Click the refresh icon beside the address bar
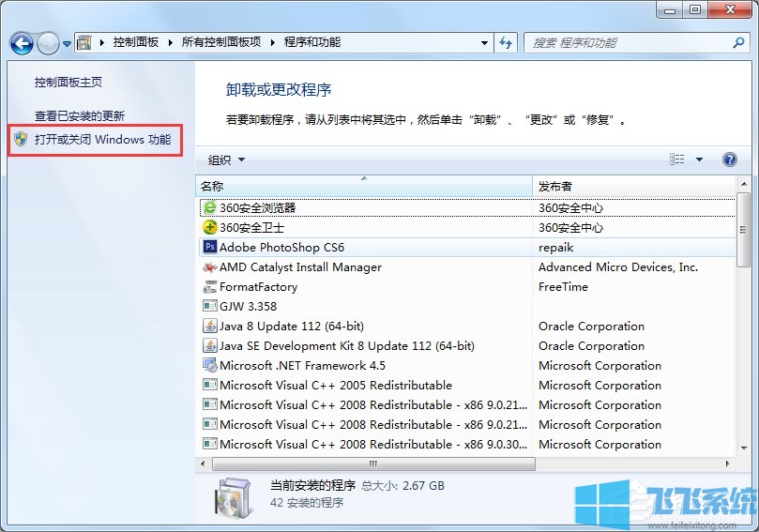Viewport: 759px width, 532px height. point(507,42)
